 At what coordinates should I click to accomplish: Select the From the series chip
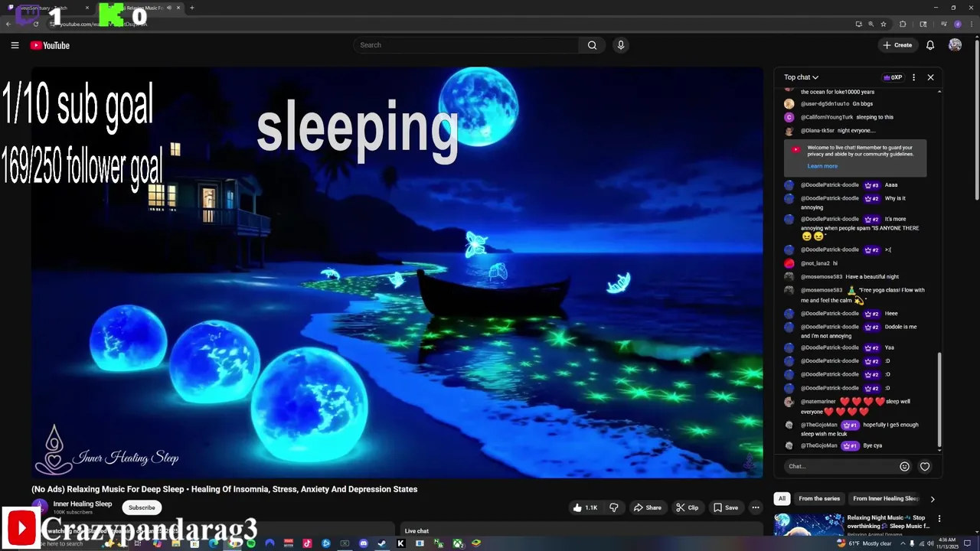click(x=819, y=498)
